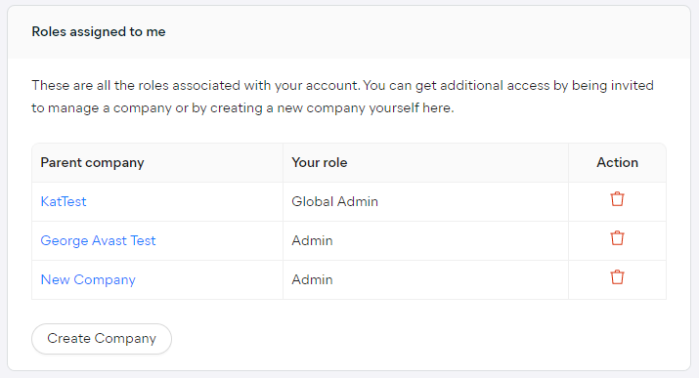The image size is (699, 378).
Task: Select the Admin cell in New Company row
Action: coord(312,280)
